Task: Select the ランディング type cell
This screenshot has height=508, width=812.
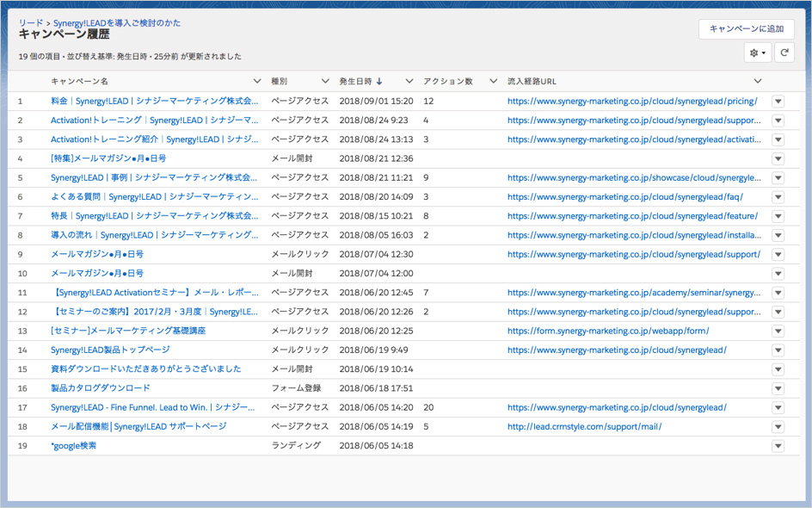Action: [296, 446]
